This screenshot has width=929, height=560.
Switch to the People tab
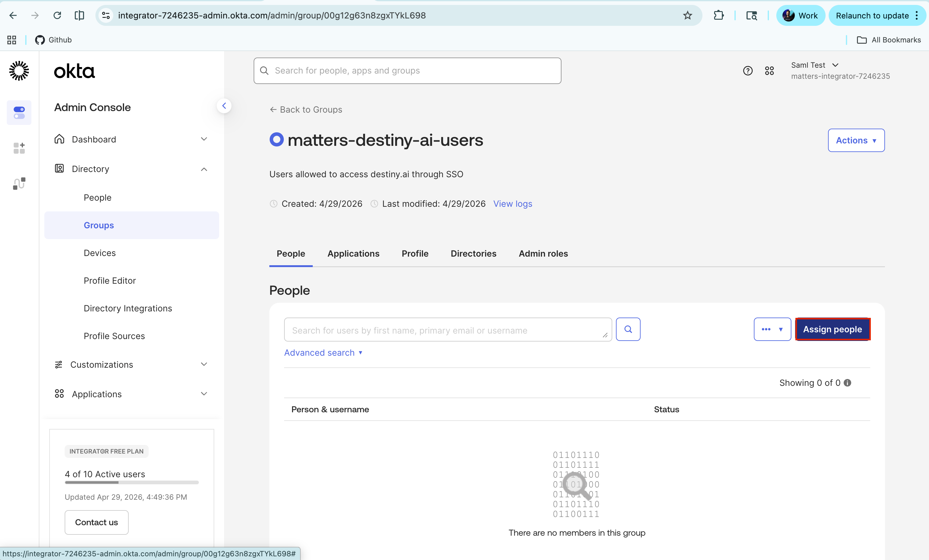(x=291, y=254)
